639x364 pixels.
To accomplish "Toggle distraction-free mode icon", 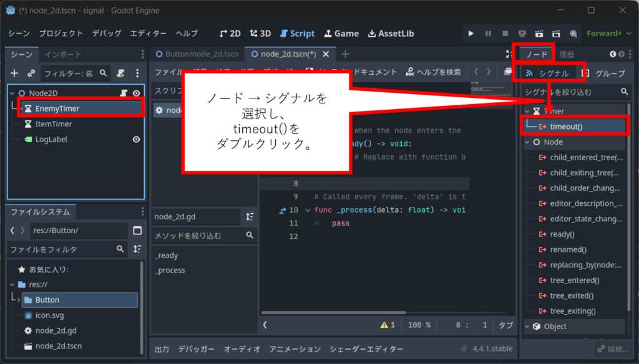I will pyautogui.click(x=509, y=54).
